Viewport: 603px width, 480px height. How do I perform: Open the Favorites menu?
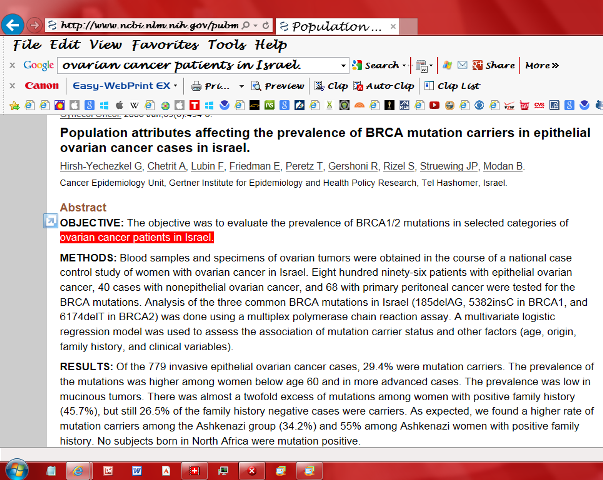point(165,45)
